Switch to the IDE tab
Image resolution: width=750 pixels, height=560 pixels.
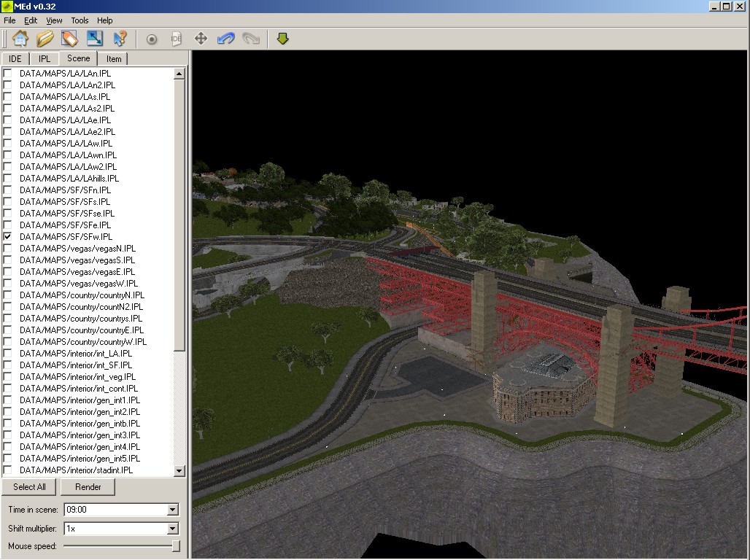pos(15,59)
